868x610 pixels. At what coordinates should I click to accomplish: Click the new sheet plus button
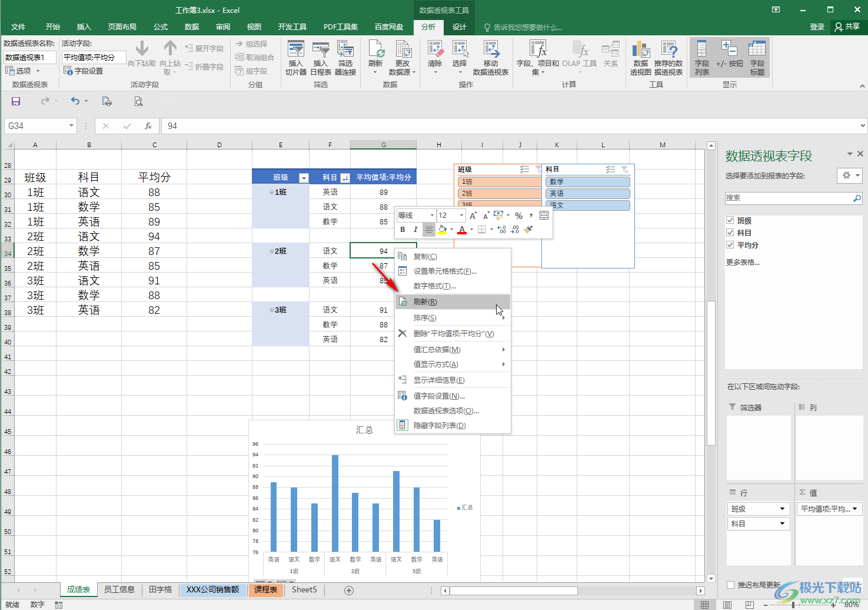[349, 590]
